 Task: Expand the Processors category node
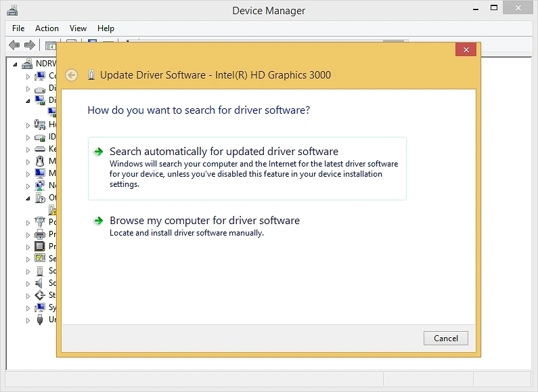coord(28,247)
